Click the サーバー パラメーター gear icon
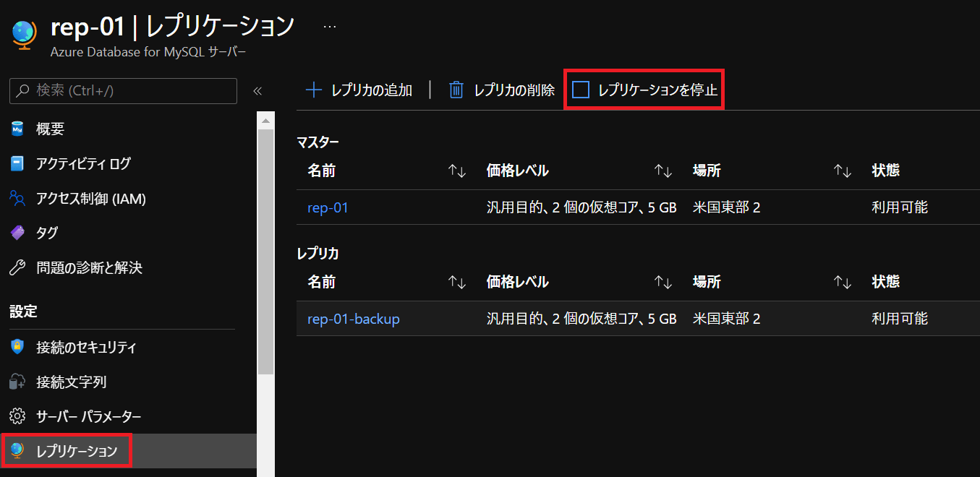This screenshot has height=477, width=980. tap(17, 416)
